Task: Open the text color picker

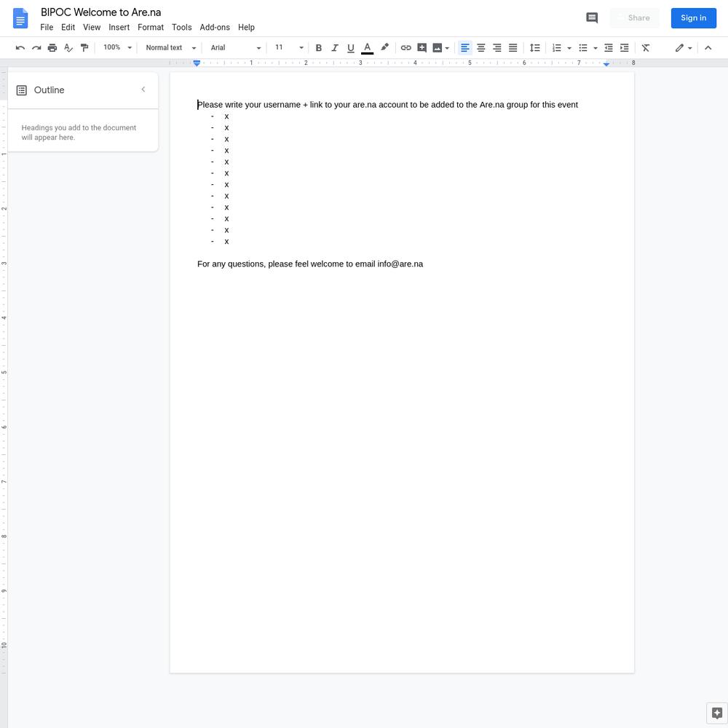Action: coord(367,48)
